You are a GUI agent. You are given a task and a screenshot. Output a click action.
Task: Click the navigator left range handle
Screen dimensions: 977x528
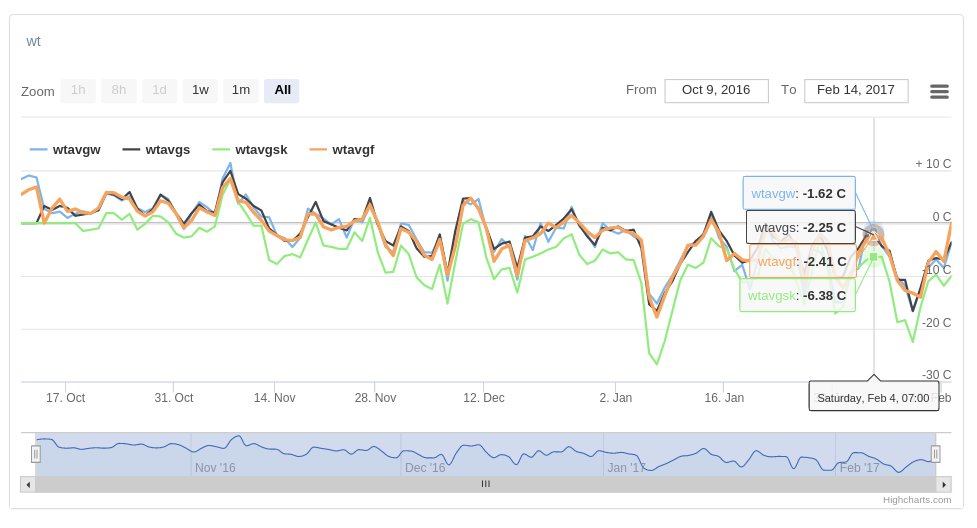[x=36, y=454]
